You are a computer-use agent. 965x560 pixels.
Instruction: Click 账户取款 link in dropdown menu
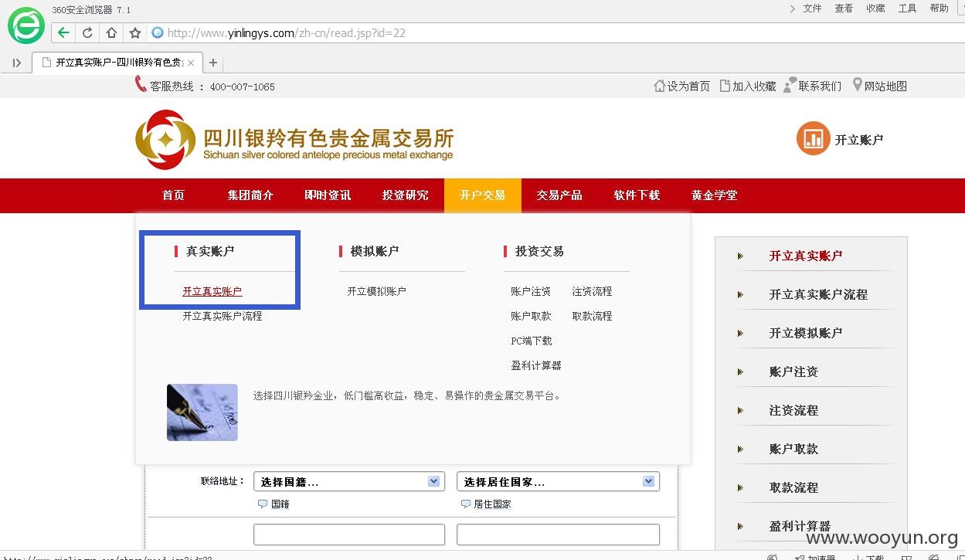tap(531, 316)
